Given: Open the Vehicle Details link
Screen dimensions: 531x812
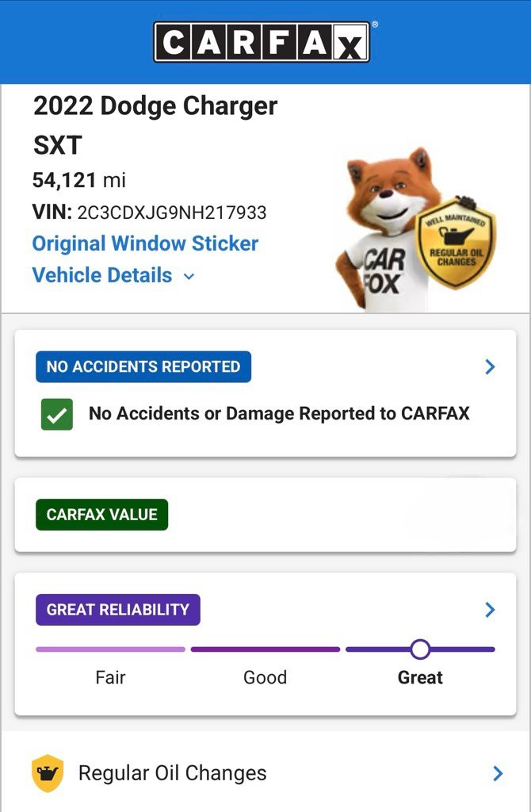Looking at the screenshot, I should (x=101, y=275).
